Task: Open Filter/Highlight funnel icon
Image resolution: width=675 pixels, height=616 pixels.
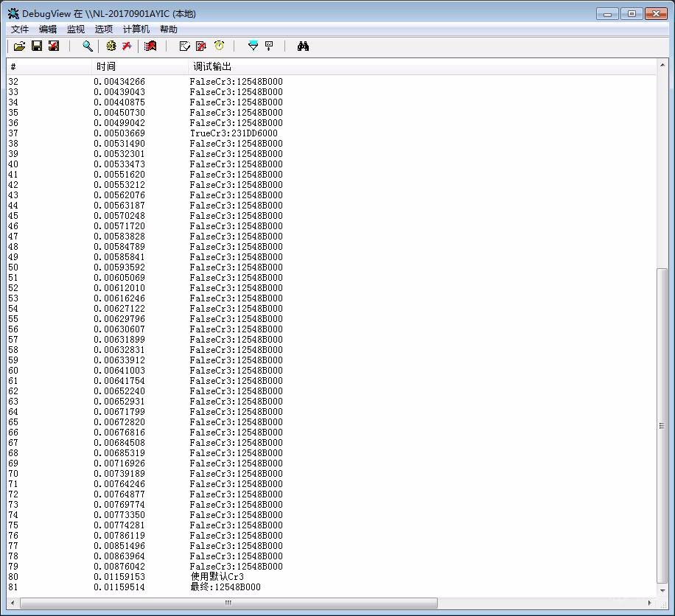Action: [253, 46]
